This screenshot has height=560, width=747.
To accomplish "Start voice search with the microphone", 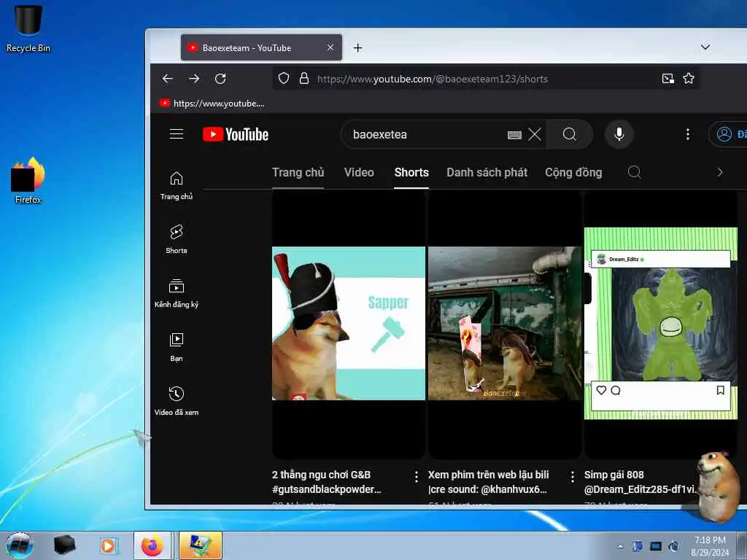I will [619, 134].
